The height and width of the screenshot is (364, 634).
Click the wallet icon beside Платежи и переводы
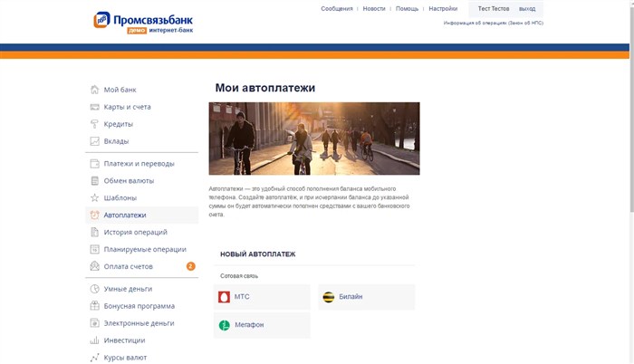(94, 163)
